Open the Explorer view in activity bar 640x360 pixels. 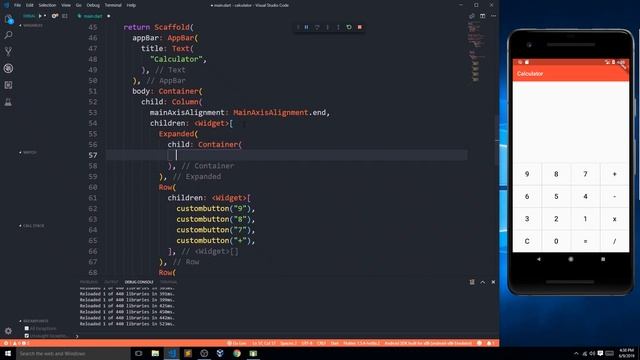pos(9,19)
